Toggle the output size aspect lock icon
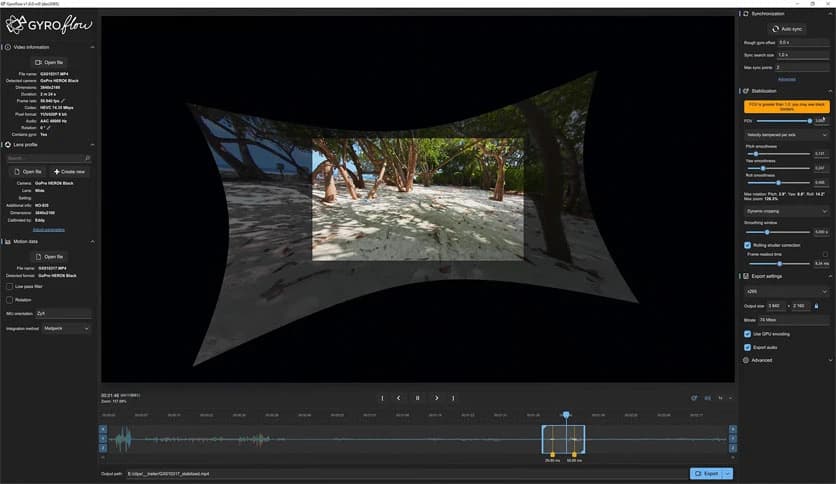This screenshot has width=836, height=484. [x=816, y=306]
